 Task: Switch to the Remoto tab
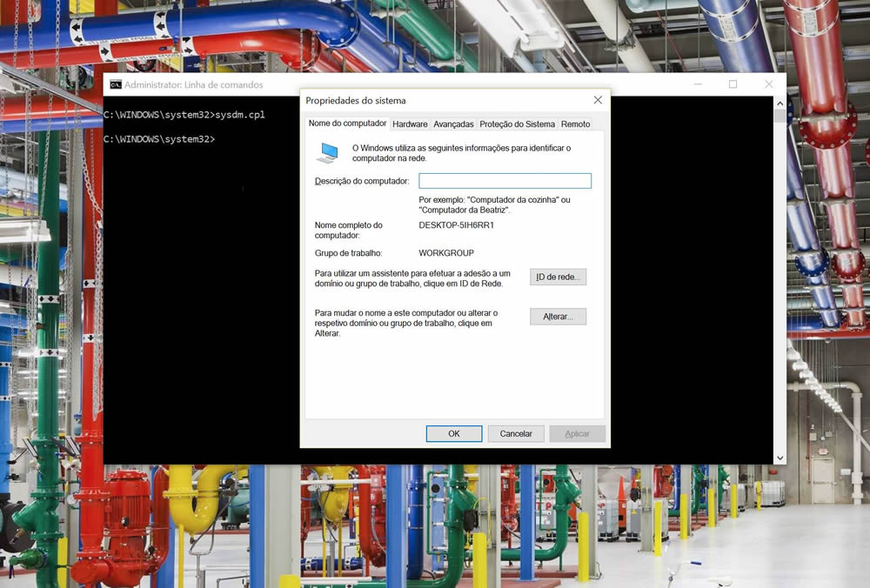coord(575,124)
